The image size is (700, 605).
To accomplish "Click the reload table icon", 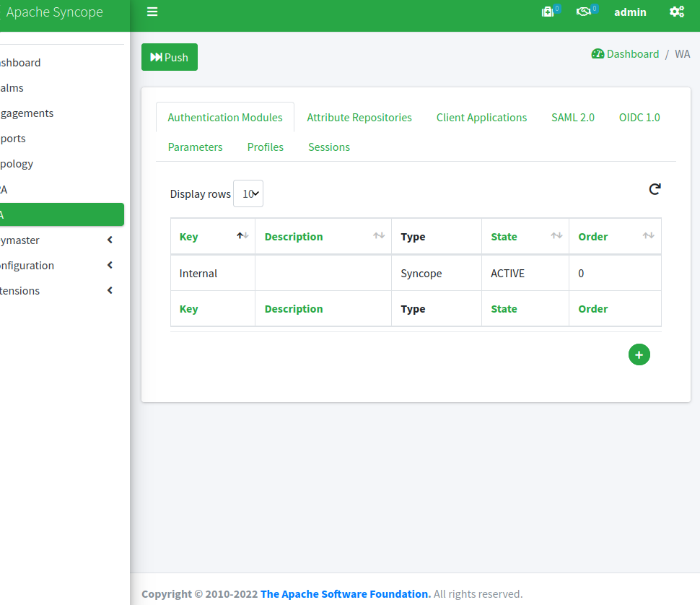I will tap(655, 189).
